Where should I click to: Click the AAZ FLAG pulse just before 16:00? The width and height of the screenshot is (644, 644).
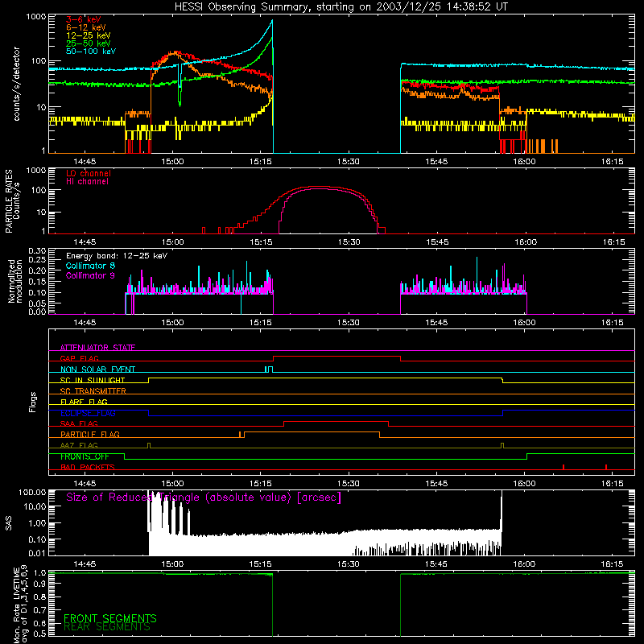coord(502,446)
